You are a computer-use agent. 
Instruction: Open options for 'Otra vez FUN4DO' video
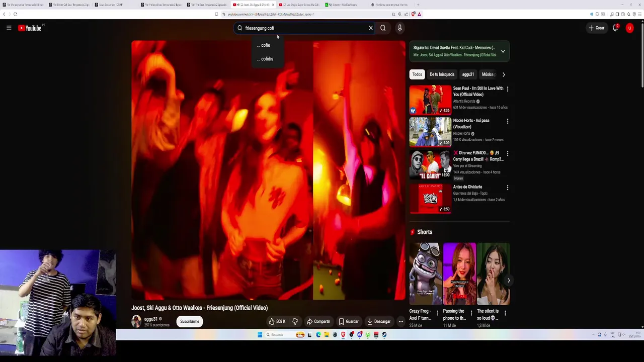[507, 153]
